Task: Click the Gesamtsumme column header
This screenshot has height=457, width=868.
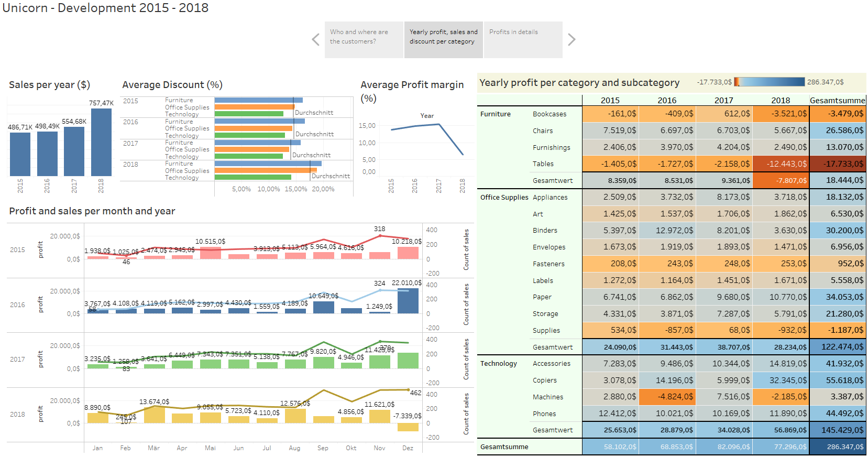Action: [837, 100]
